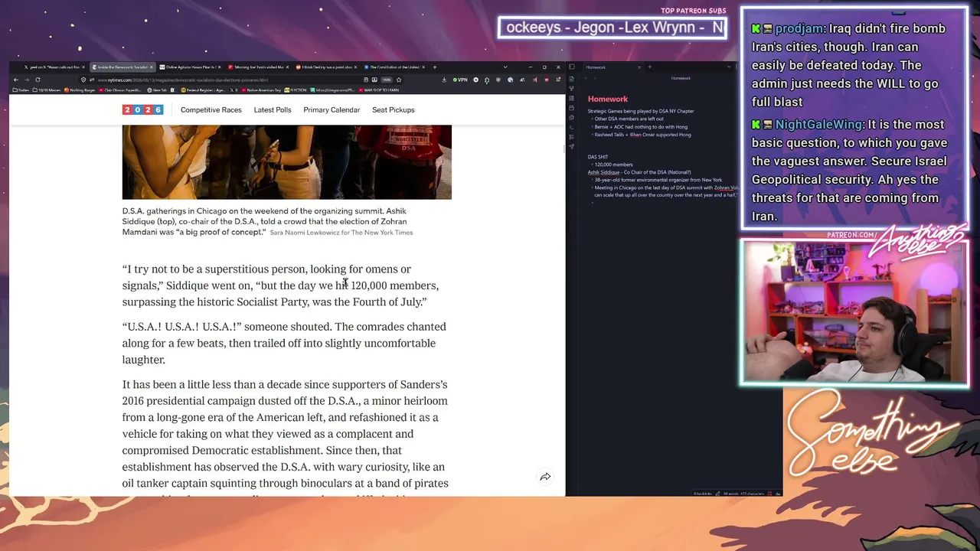Bookmark the page with the address bar star
The image size is (980, 551).
tap(399, 80)
